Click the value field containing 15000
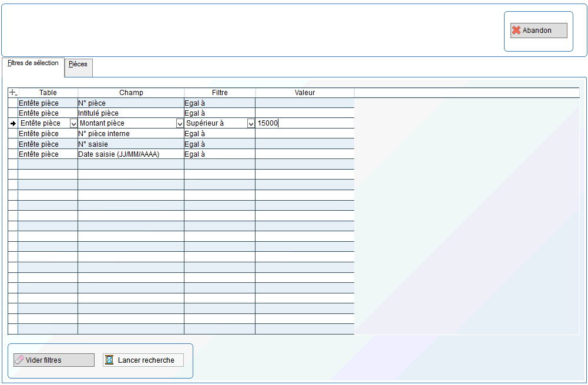This screenshot has height=385, width=588. tap(304, 124)
